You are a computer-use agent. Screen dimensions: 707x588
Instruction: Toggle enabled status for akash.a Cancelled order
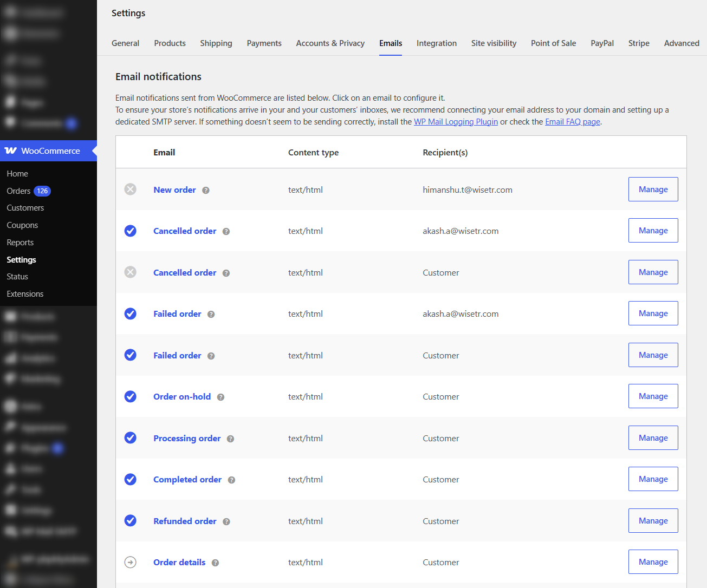pos(131,231)
